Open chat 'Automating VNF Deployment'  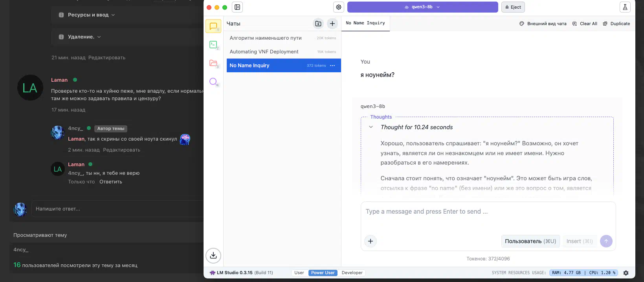(283, 52)
